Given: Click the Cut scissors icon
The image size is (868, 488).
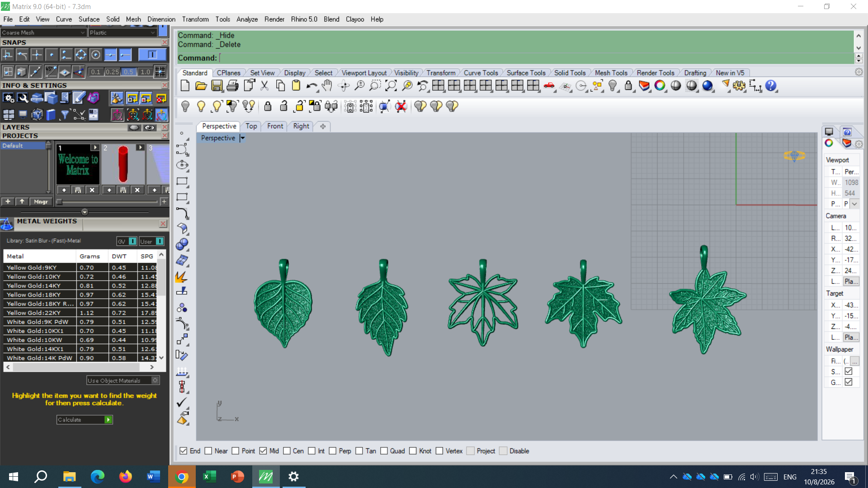Looking at the screenshot, I should point(265,86).
